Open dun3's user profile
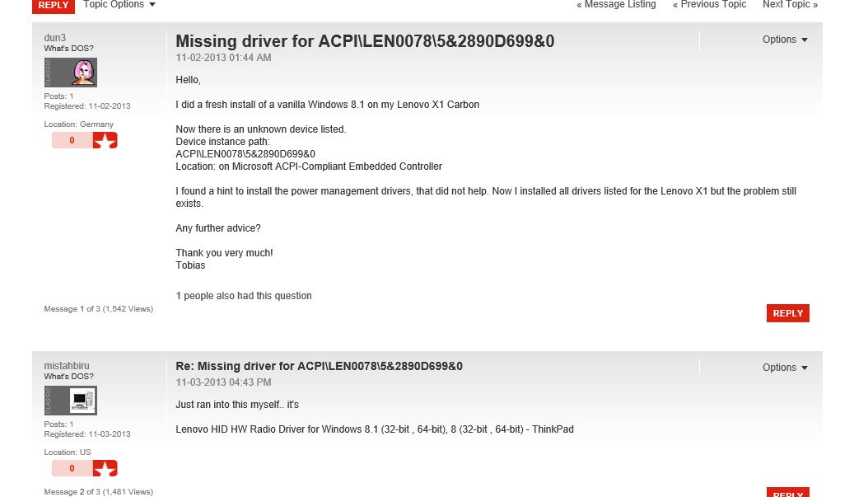The height and width of the screenshot is (497, 868). (x=55, y=38)
